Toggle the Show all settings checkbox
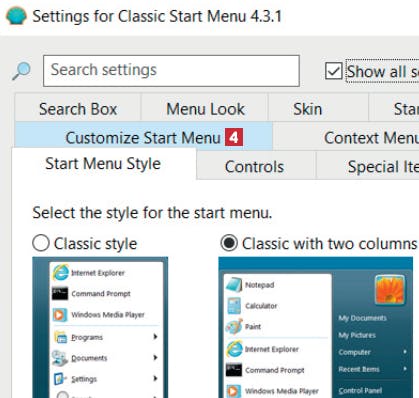The image size is (419, 398). point(333,71)
